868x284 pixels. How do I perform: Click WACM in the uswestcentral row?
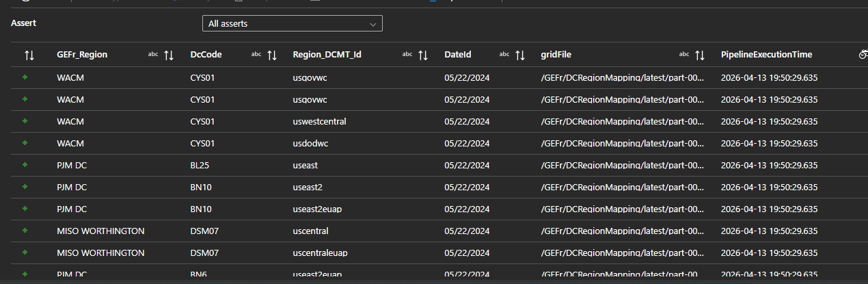(70, 122)
